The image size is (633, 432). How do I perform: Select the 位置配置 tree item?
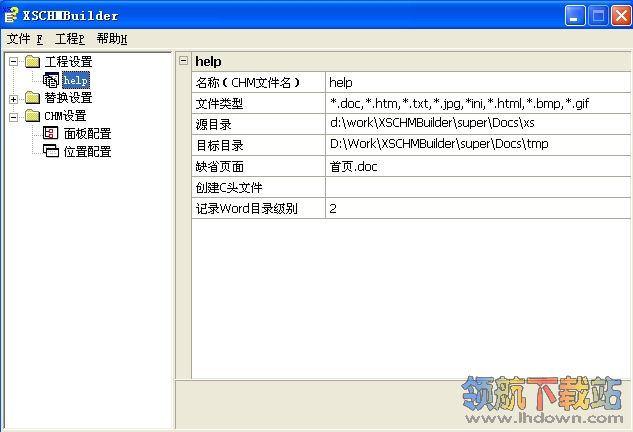point(88,151)
